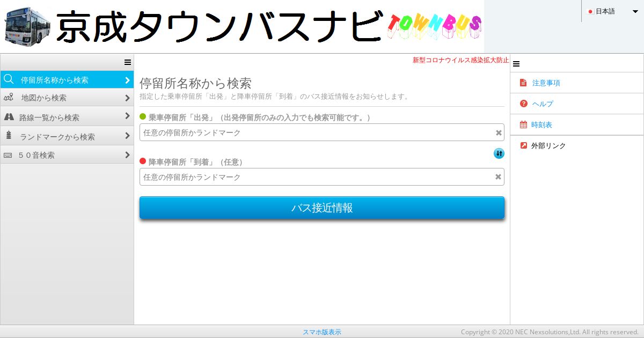Image resolution: width=644 pixels, height=338 pixels.
Task: Select 地図から検索 menu item
Action: coord(67,98)
